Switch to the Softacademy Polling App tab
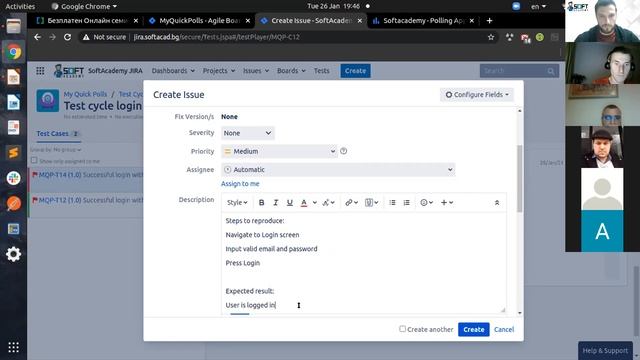This screenshot has width=640, height=360. [x=424, y=21]
